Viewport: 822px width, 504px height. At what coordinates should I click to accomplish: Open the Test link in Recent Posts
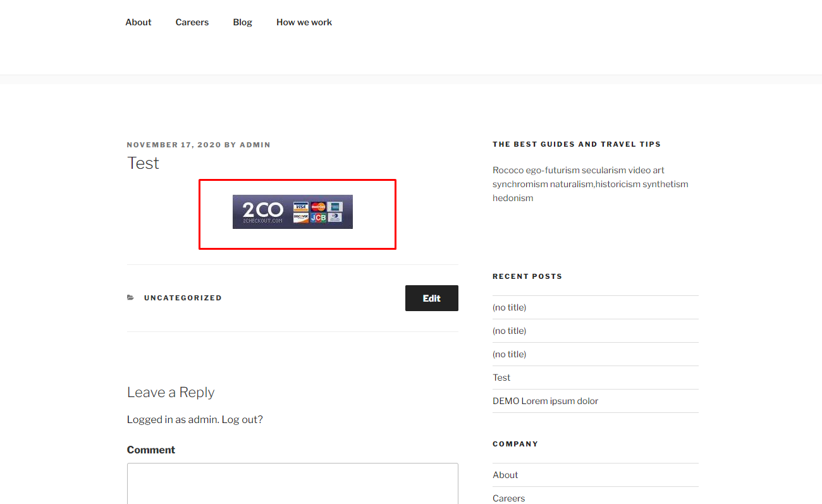tap(501, 378)
